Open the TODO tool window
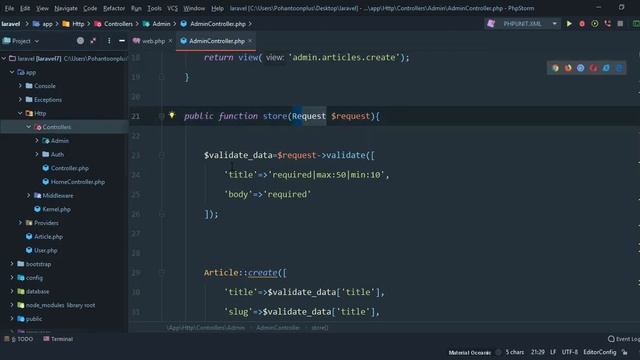 (18, 339)
